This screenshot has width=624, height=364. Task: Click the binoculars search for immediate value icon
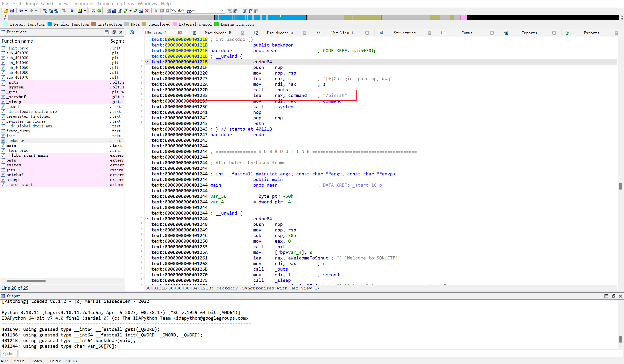pyautogui.click(x=45, y=11)
